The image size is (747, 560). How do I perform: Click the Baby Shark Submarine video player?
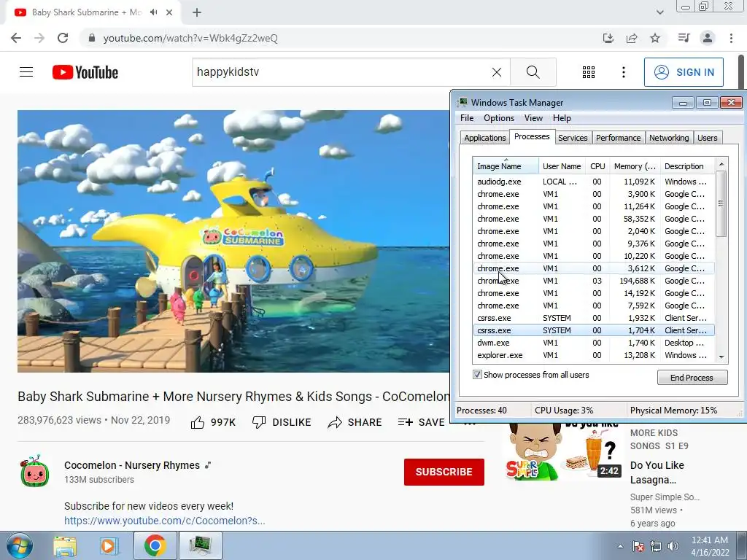pos(233,241)
